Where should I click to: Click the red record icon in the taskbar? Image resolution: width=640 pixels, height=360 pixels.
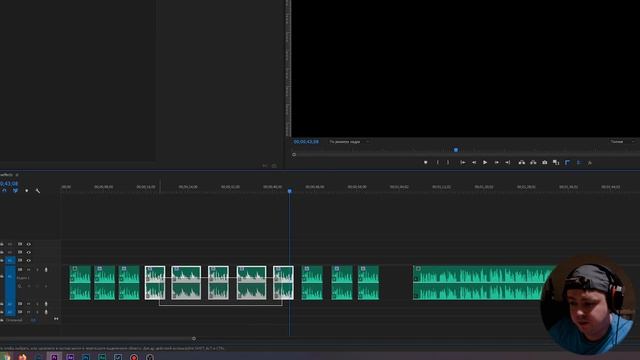point(133,357)
